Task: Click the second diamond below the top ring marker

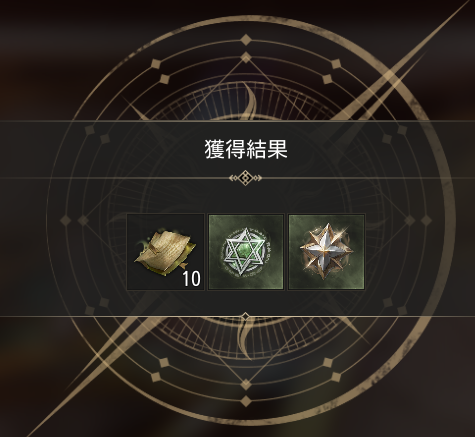Action: click(246, 57)
